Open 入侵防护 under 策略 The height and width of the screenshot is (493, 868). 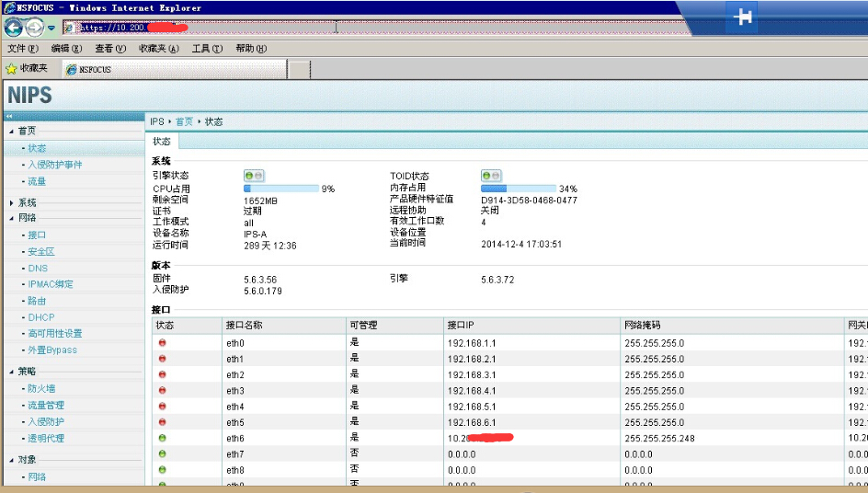[46, 422]
